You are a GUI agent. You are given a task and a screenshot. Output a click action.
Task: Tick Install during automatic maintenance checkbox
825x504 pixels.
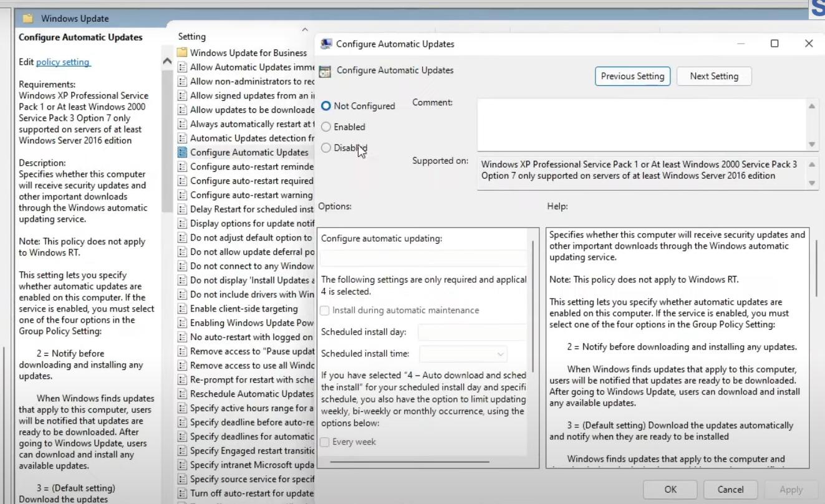(325, 310)
